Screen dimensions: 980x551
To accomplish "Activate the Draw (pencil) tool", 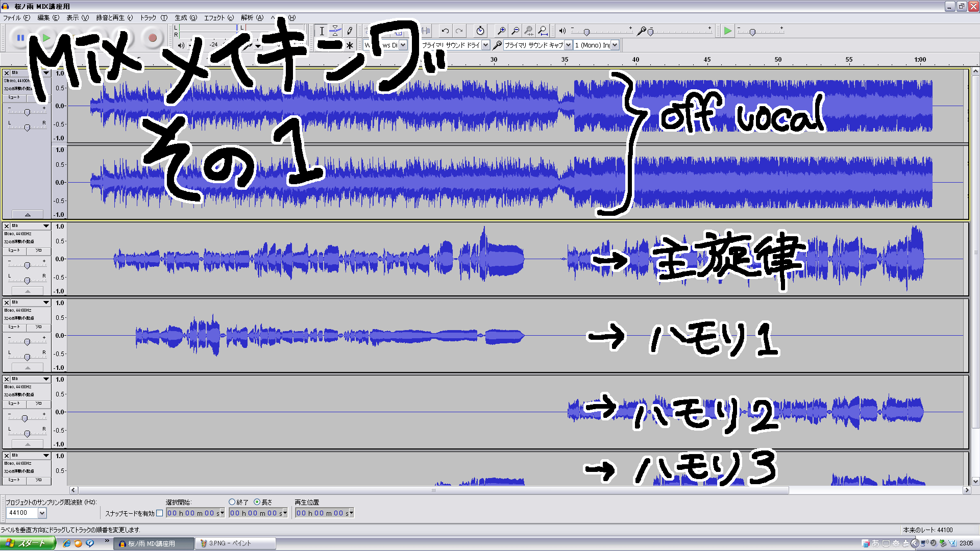I will pyautogui.click(x=349, y=31).
